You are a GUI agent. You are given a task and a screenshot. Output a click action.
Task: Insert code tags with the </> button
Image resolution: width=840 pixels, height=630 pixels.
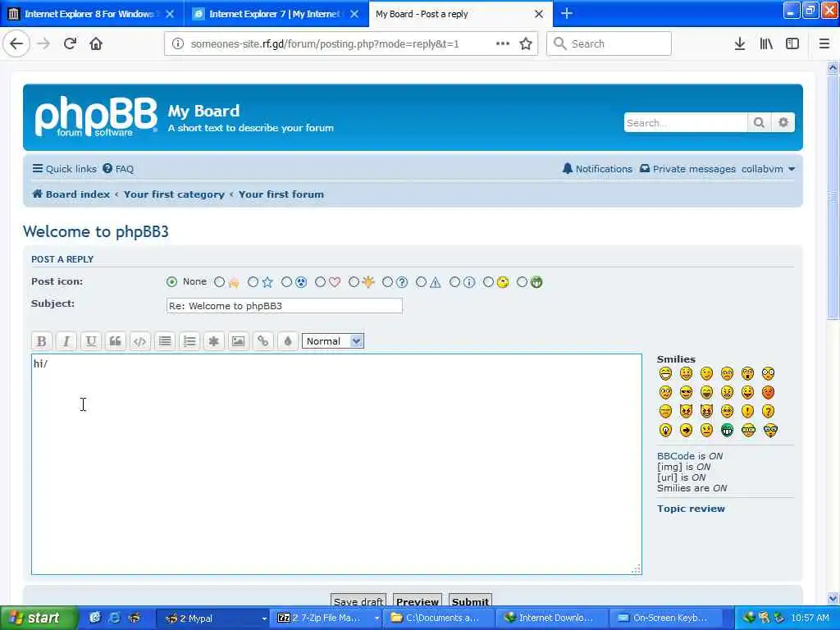point(139,341)
